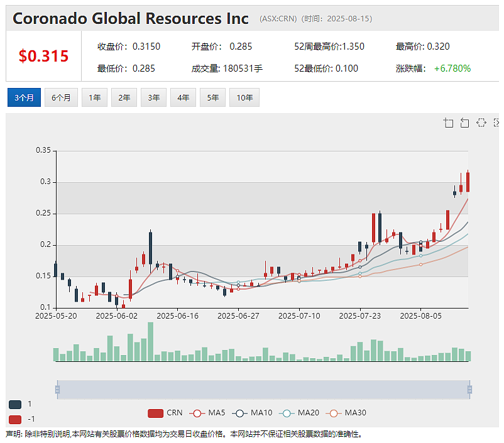Viewport: 504px width, 443px height.
Task: Toggle the MA10 line in legend
Action: coord(252,413)
